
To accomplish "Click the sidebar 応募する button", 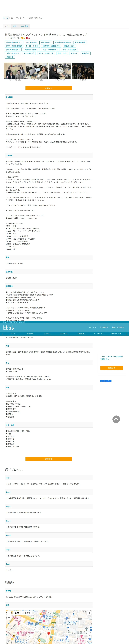I will pos(111,368).
